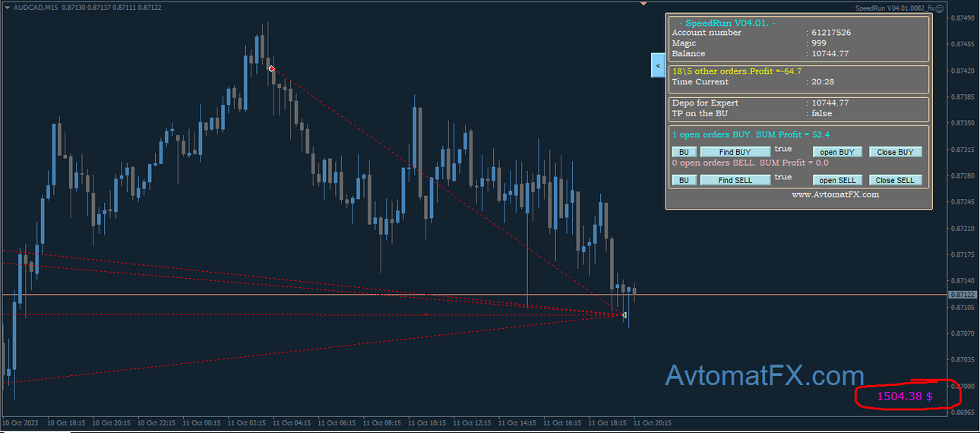Click '0 open orders SELL. SUM Profit = 0.0'
The height and width of the screenshot is (433, 980).
coord(751,163)
